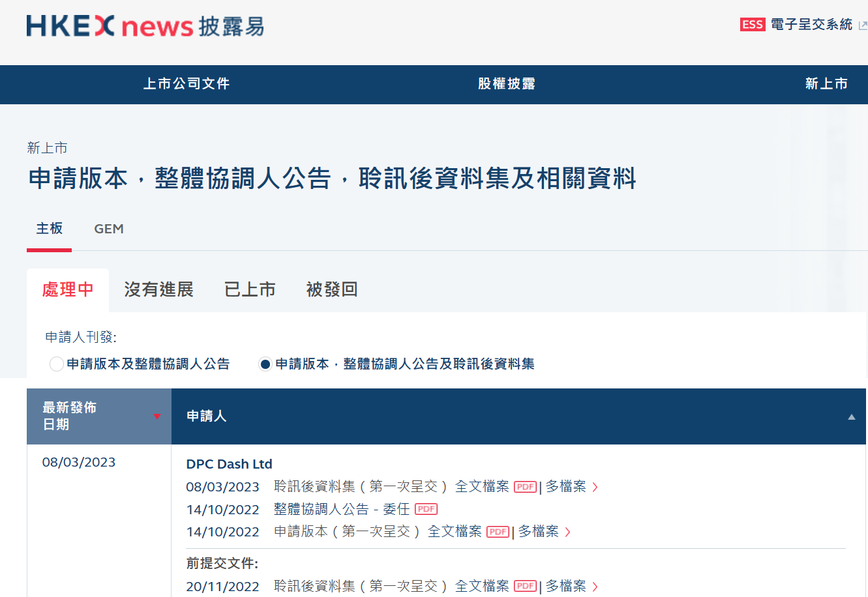The image size is (868, 597).
Task: Open the 整體協調人公告 - 委任 link
Action: click(x=342, y=509)
